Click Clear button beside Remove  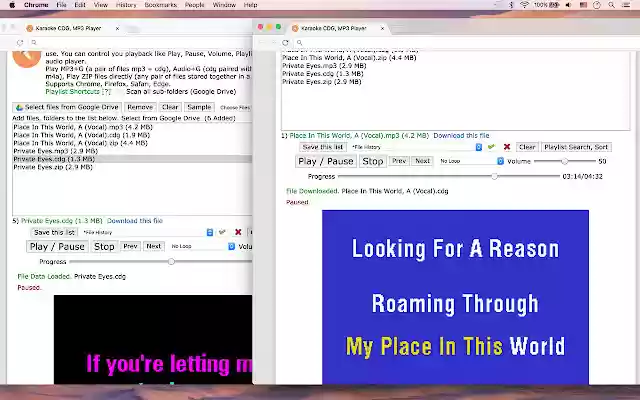click(170, 107)
